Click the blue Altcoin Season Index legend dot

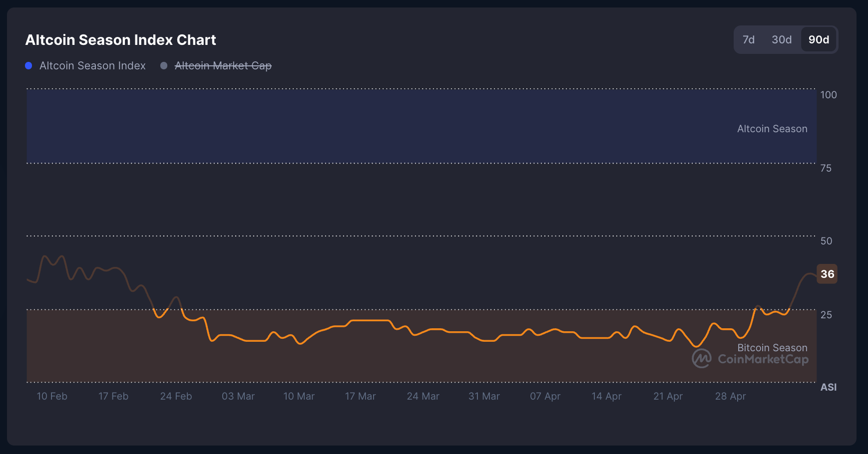[28, 65]
